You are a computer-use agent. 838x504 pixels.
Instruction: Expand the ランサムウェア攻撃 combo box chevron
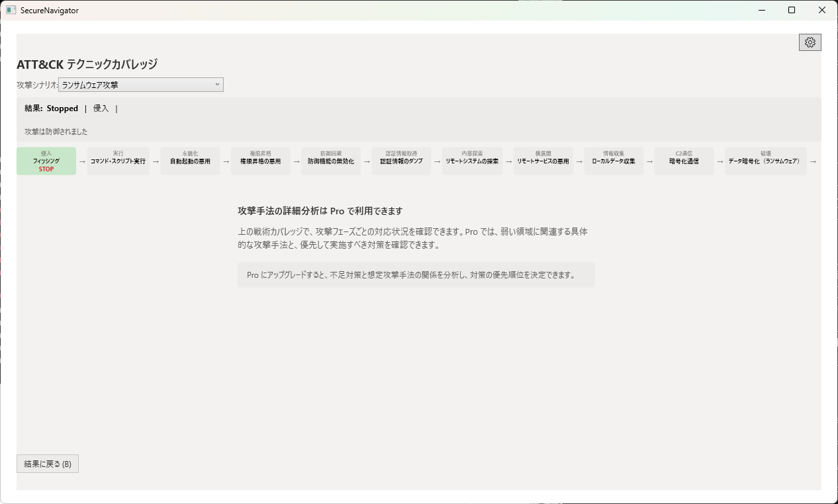coord(217,85)
